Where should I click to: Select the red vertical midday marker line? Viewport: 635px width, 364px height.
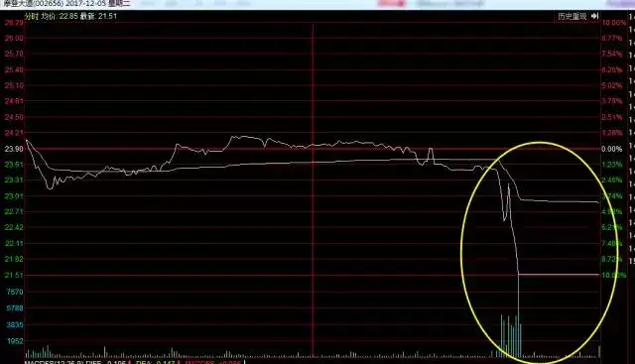tap(313, 190)
